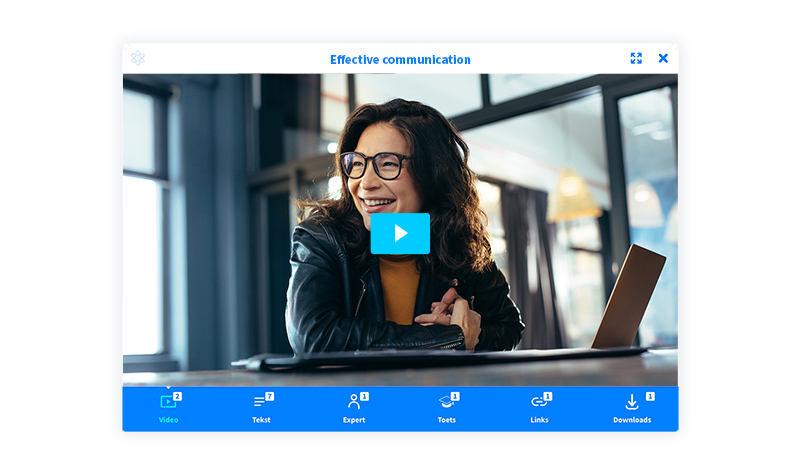Open the Downloads tab

coord(632,408)
